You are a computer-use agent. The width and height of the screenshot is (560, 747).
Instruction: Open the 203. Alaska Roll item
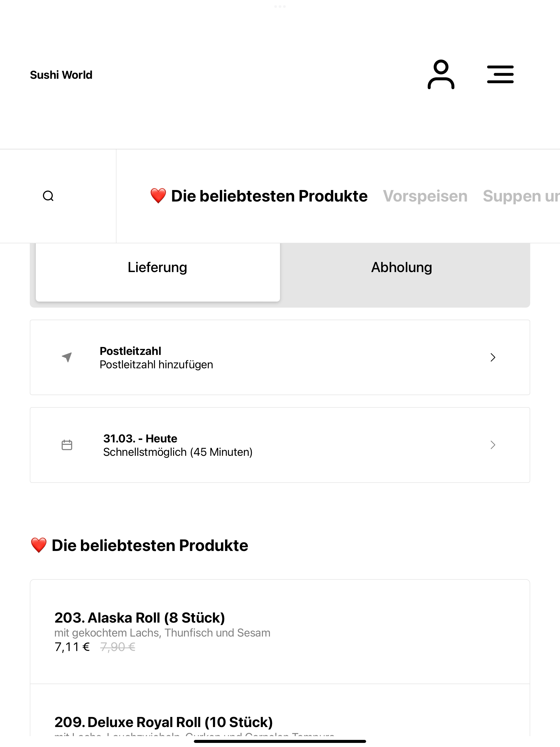[280, 632]
